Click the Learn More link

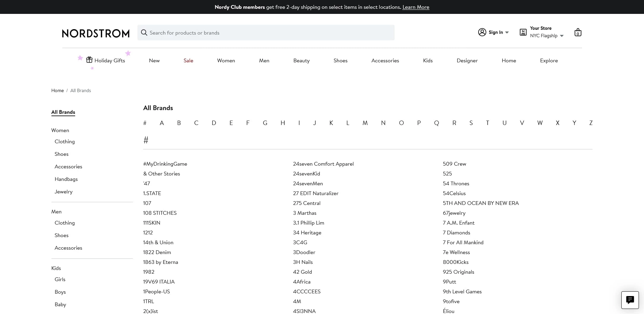tap(416, 7)
